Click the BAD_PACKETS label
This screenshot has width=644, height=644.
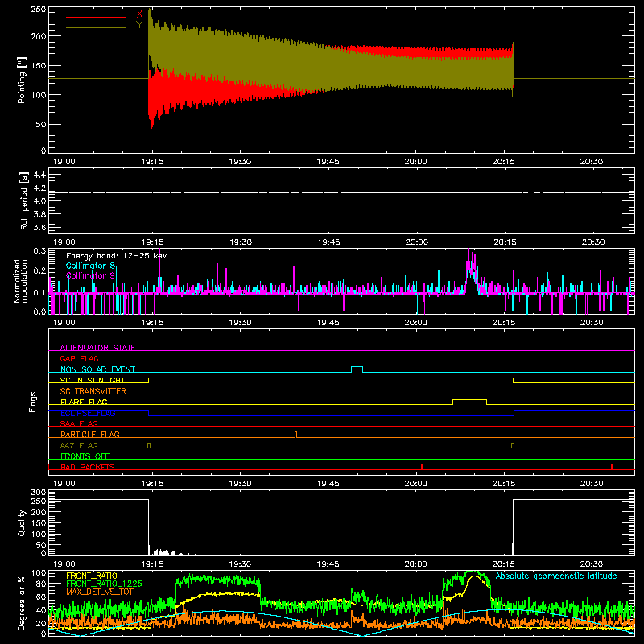click(x=88, y=467)
